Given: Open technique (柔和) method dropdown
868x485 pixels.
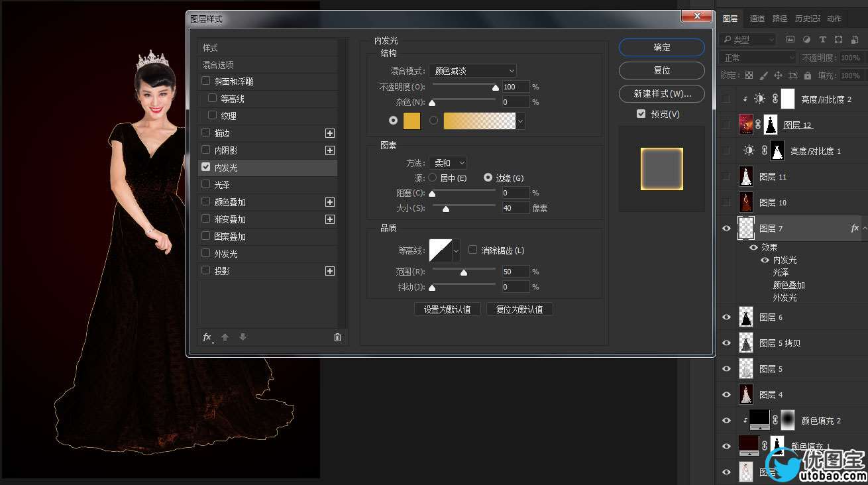Looking at the screenshot, I should (448, 162).
